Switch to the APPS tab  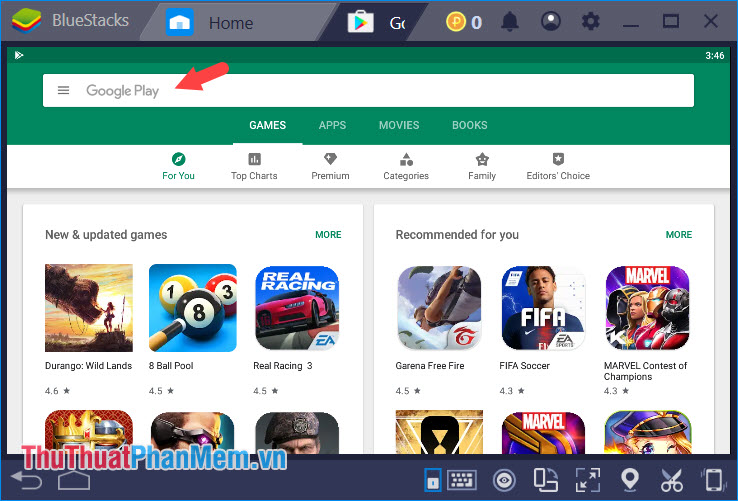(x=332, y=125)
